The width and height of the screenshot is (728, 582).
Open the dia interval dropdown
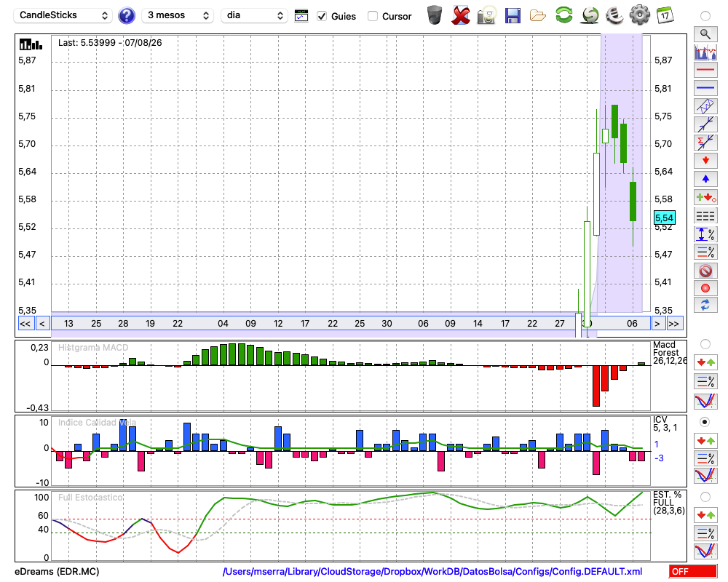(x=254, y=15)
